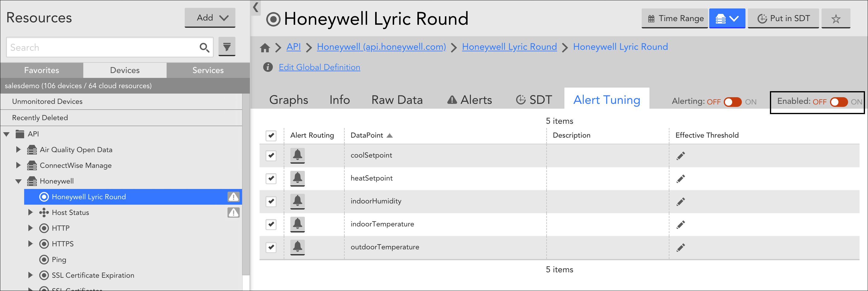Viewport: 868px width, 291px height.
Task: Open the Raw Data tab
Action: pos(397,100)
